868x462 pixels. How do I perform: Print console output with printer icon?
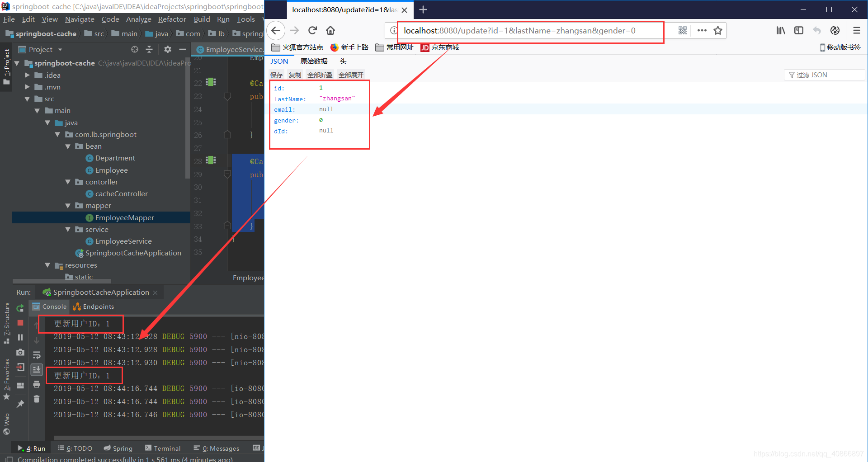[37, 384]
